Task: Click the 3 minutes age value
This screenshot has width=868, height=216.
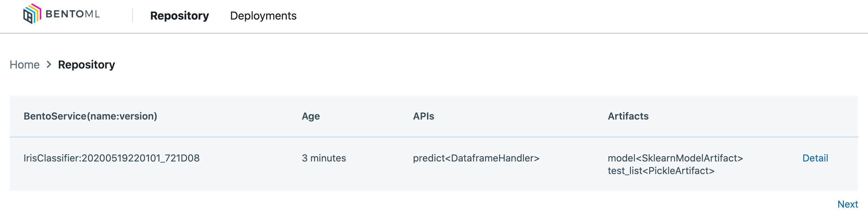Action: pos(324,158)
